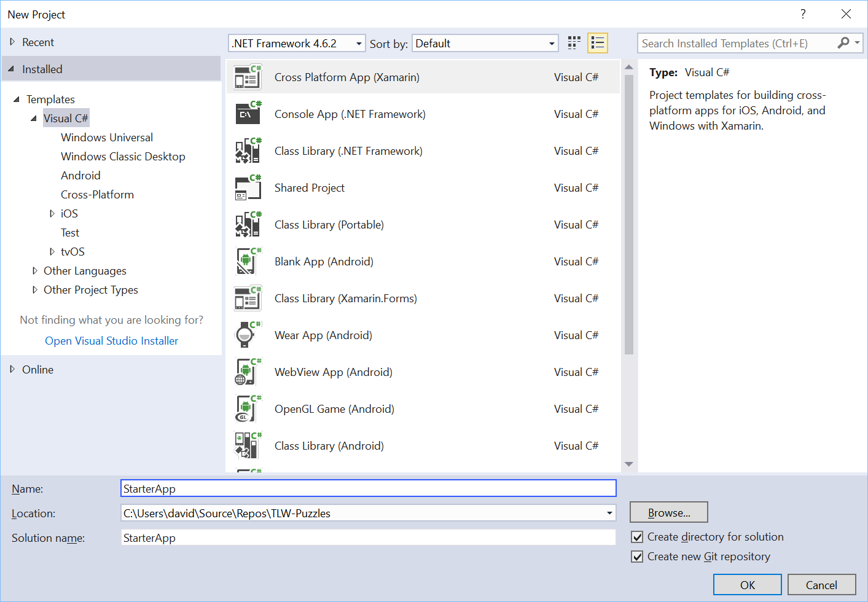Toggle Create directory for solution checkbox
Screen dimensions: 868x602
pyautogui.click(x=638, y=537)
